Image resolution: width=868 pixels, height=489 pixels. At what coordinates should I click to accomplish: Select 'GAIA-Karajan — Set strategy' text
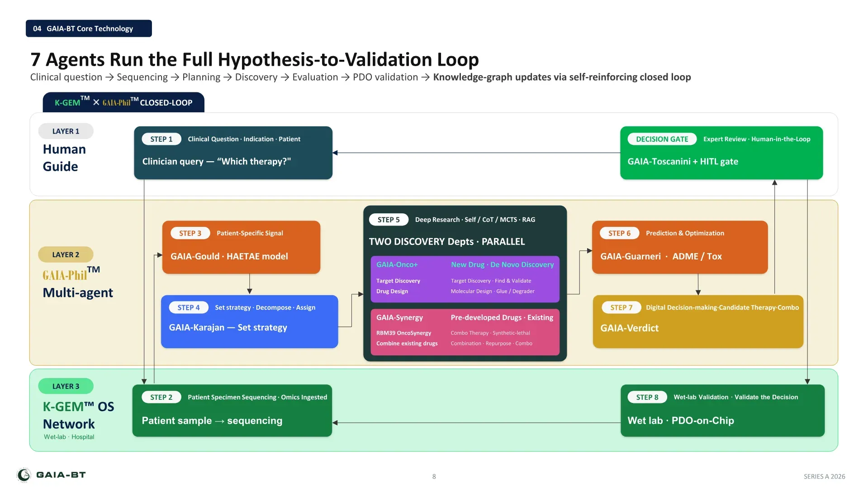[228, 327]
